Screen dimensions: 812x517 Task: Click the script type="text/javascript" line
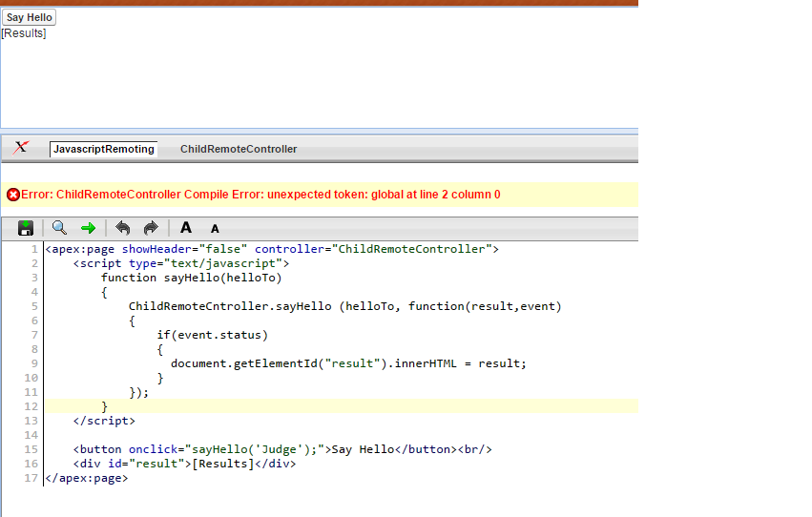(181, 263)
